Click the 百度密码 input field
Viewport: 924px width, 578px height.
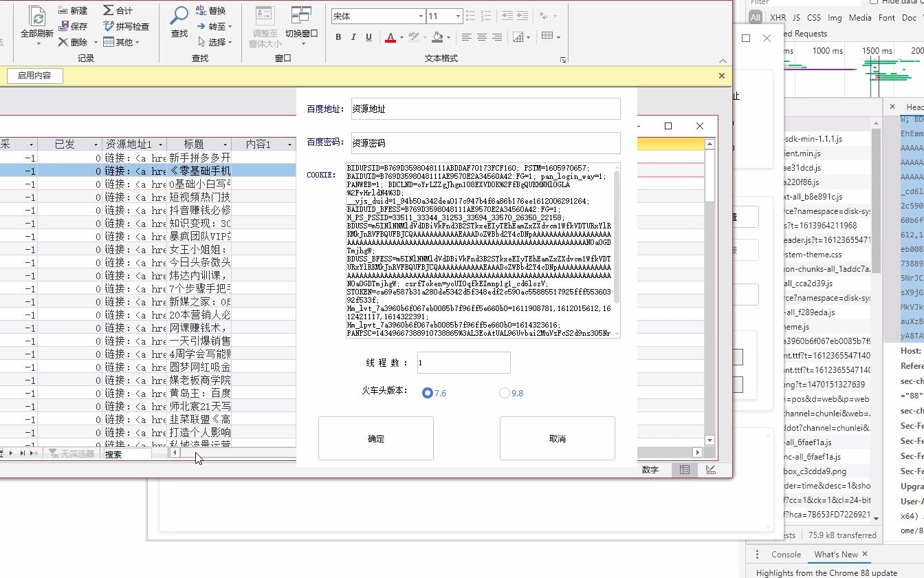pyautogui.click(x=485, y=143)
